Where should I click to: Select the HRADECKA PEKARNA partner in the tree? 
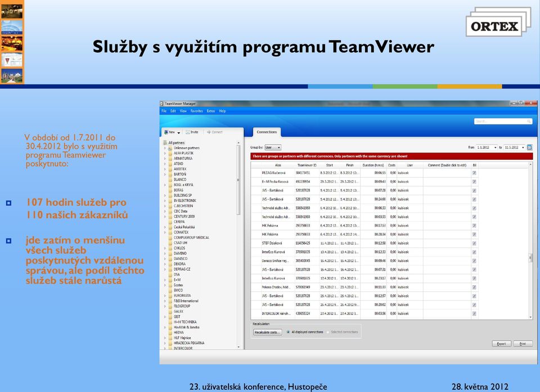coord(189,343)
